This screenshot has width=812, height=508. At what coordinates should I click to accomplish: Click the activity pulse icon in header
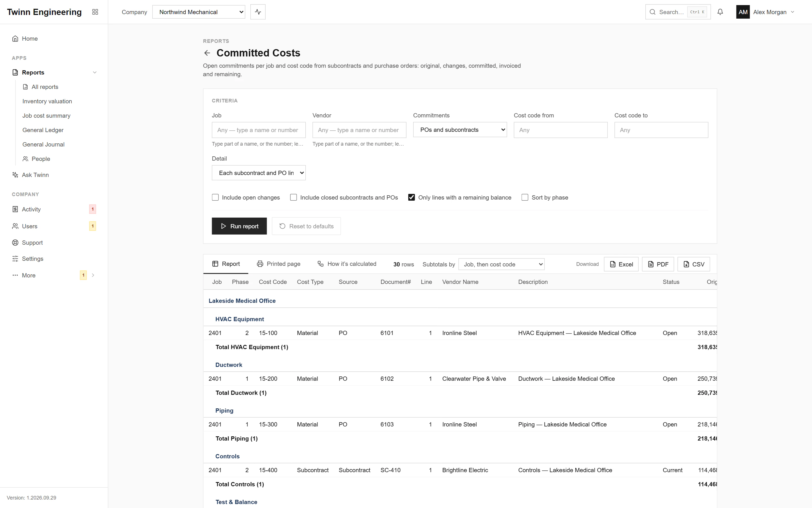[258, 12]
